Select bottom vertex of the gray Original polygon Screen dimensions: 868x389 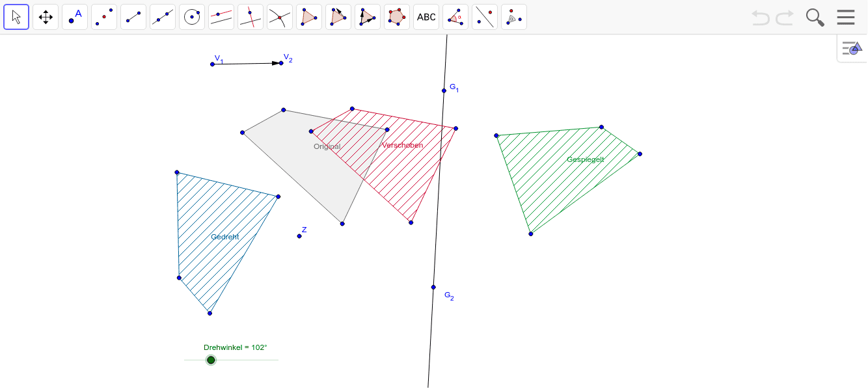(x=342, y=224)
